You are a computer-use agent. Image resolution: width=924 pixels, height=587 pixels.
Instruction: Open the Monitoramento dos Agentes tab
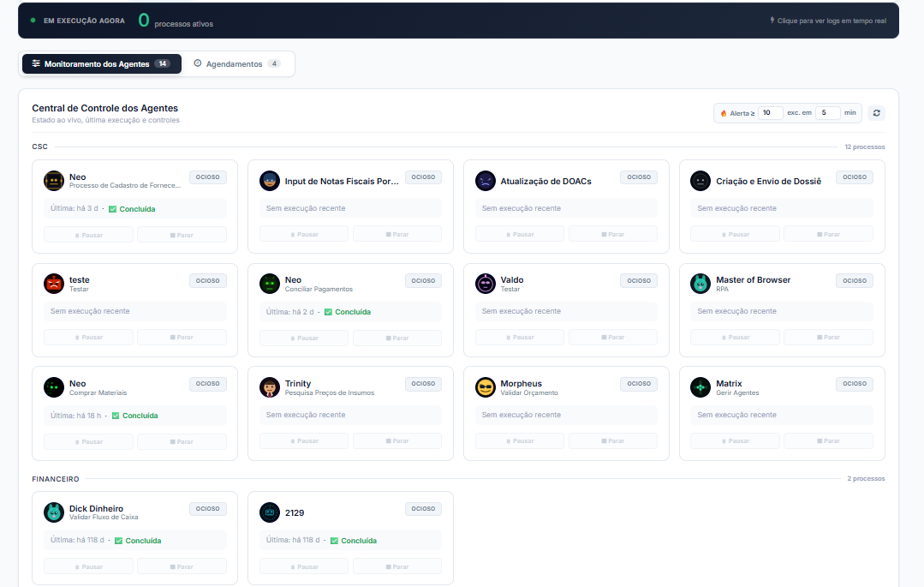(x=101, y=63)
